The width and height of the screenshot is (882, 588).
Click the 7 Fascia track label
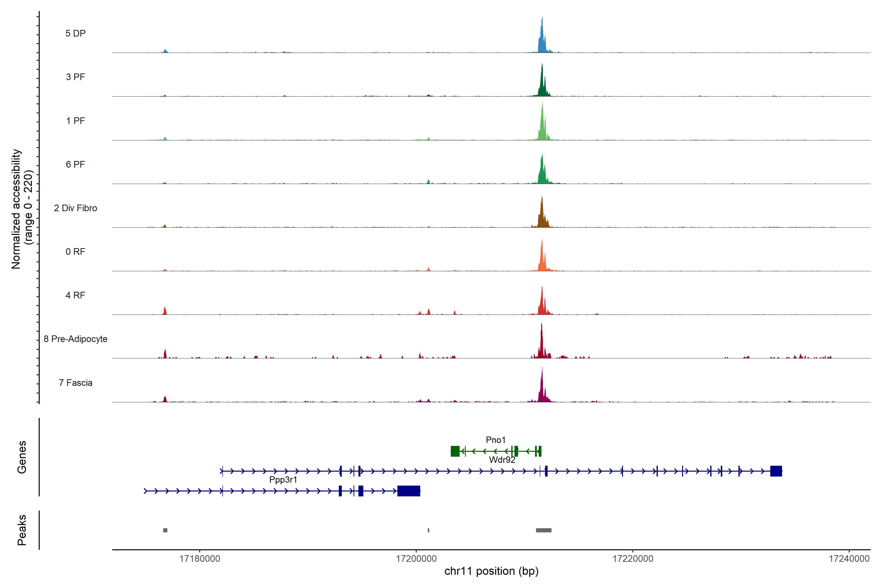(75, 383)
